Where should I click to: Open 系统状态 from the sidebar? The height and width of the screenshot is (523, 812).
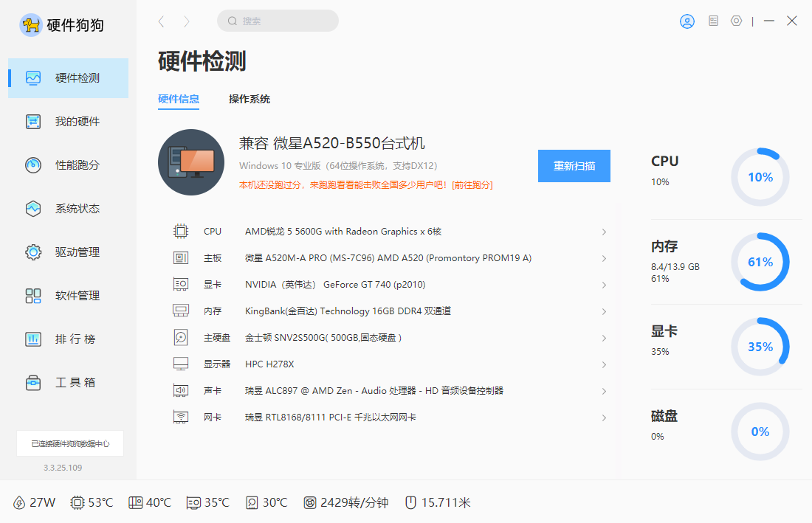[69, 209]
